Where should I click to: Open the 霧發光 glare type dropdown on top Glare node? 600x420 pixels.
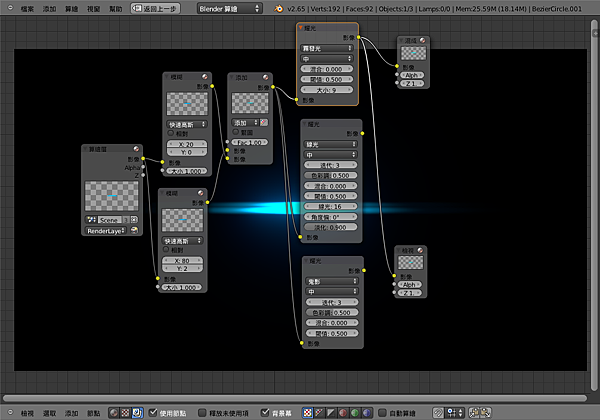[327, 48]
